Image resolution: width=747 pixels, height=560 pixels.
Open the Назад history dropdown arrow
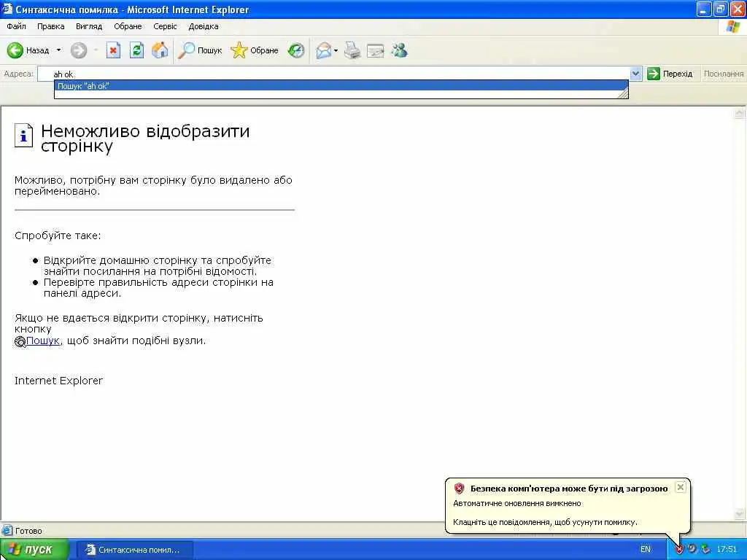coord(58,50)
